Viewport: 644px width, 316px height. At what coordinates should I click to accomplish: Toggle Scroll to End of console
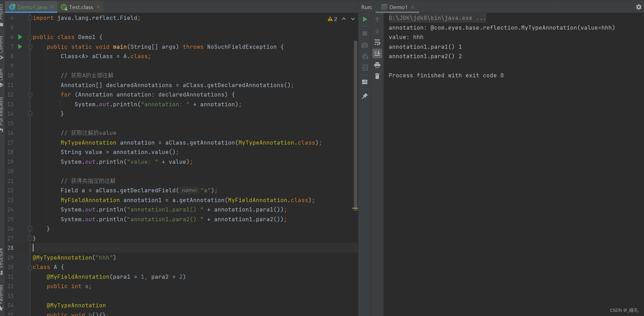[377, 53]
